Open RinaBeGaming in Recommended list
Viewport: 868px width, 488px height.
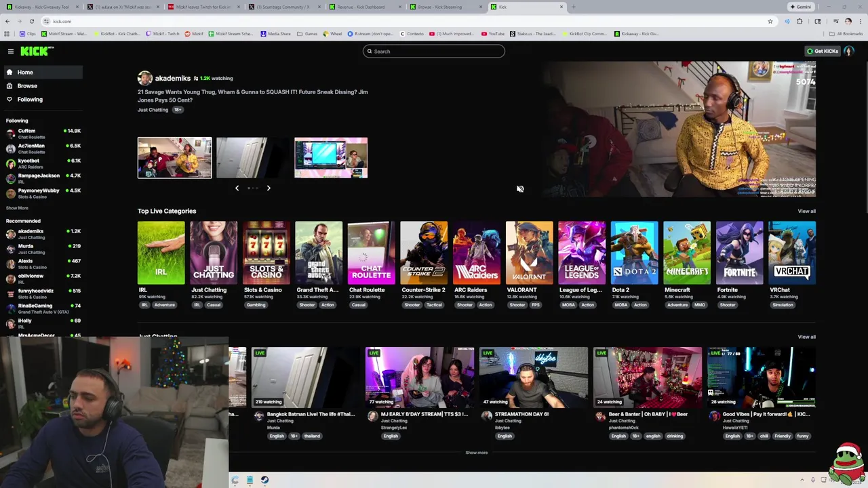(x=43, y=308)
